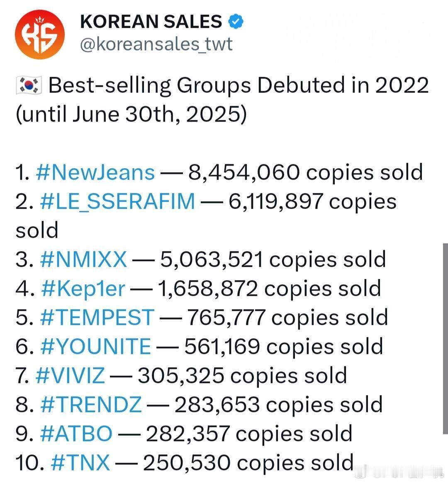Viewport: 448px width, 483px height.
Task: Open the #YOUNITE hashtag
Action: [x=95, y=346]
